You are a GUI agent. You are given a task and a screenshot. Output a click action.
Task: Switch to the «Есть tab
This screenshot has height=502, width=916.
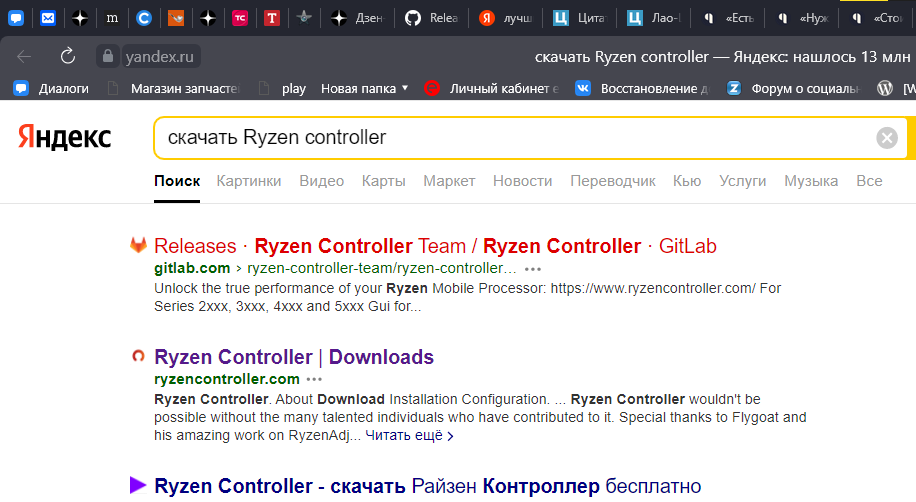coord(728,18)
